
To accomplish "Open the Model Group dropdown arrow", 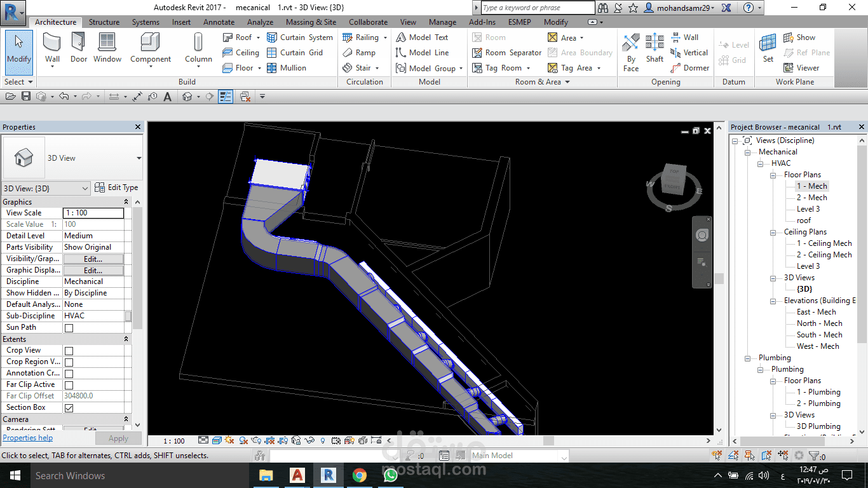I will (x=461, y=69).
